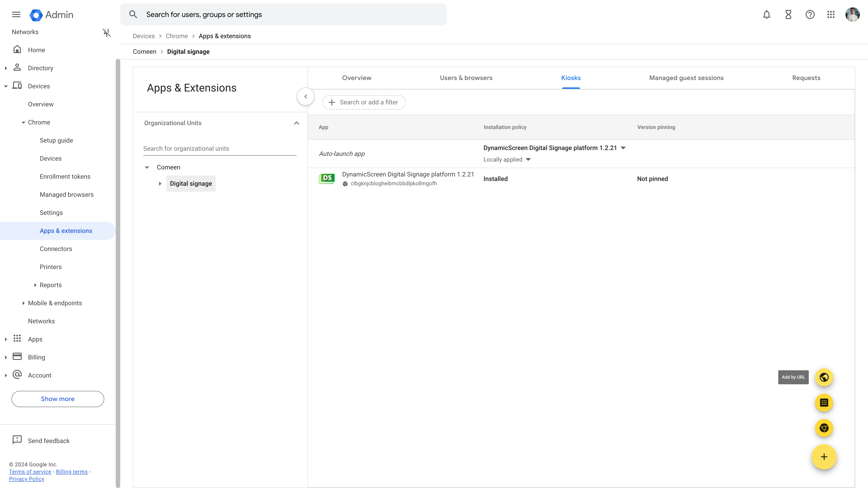
Task: Open the Locally applied dropdown
Action: [528, 160]
